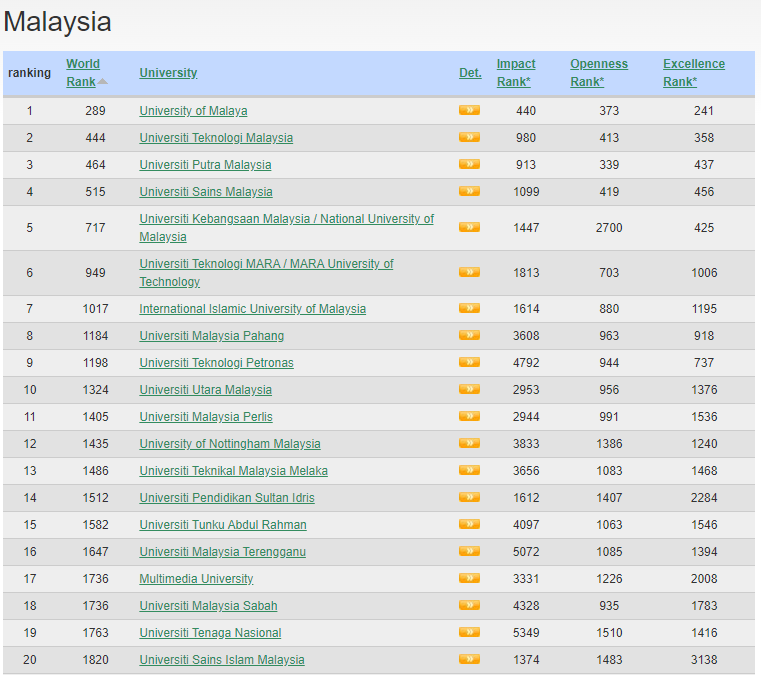
Task: Open details icon for Universiti Malaysia Perlis
Action: pos(469,416)
